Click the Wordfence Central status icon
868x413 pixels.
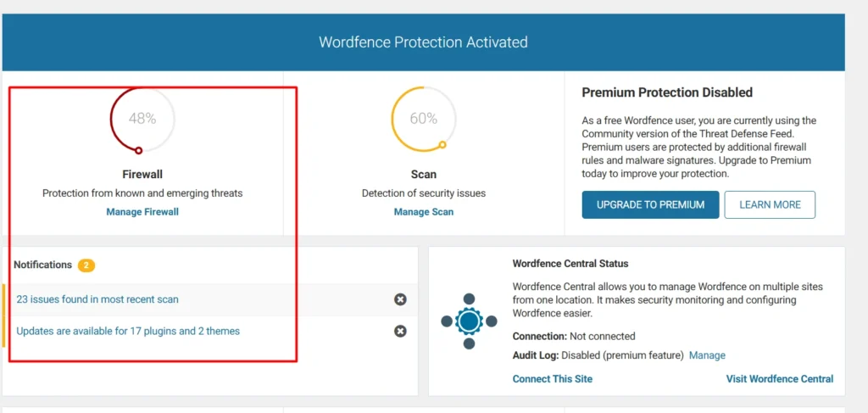tap(469, 321)
